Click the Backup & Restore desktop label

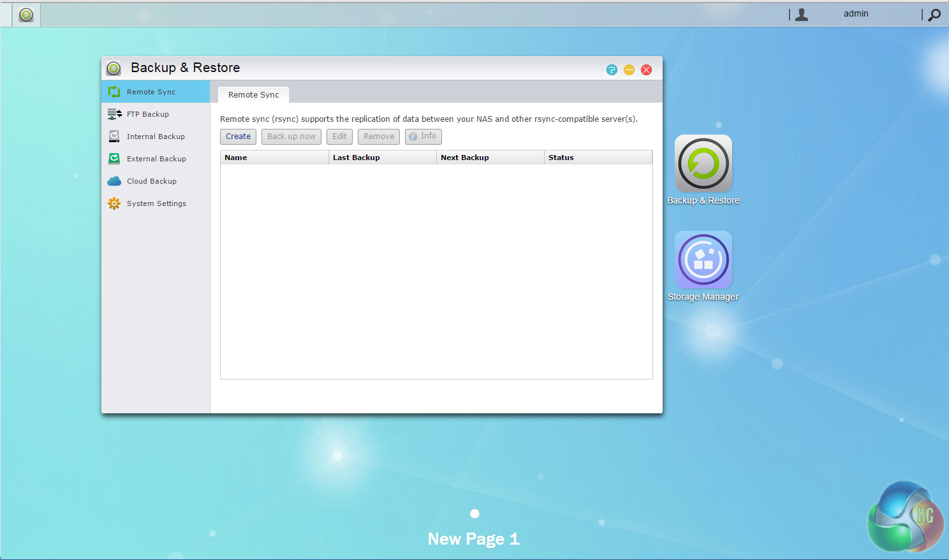pyautogui.click(x=703, y=200)
